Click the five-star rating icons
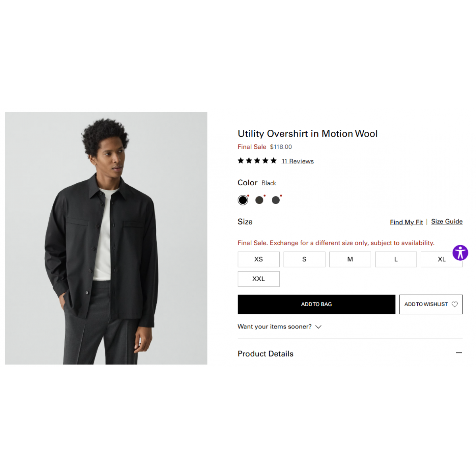The height and width of the screenshot is (476, 476). point(257,161)
